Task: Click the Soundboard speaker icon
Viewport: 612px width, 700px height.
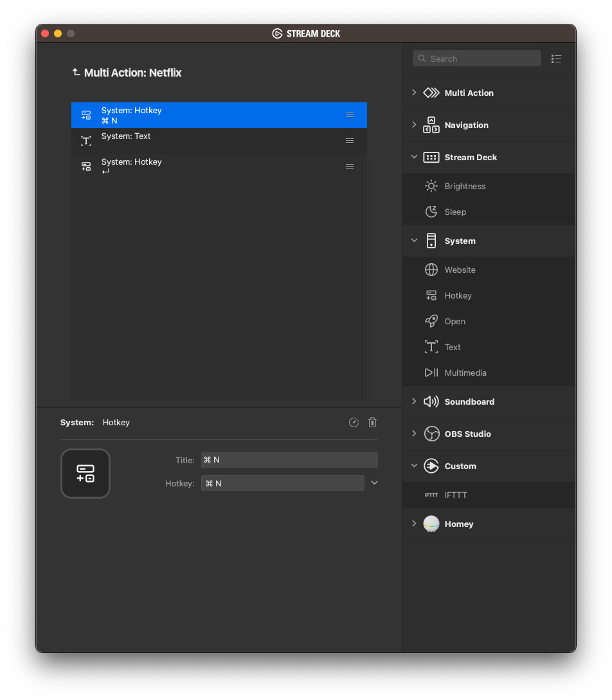Action: 431,401
